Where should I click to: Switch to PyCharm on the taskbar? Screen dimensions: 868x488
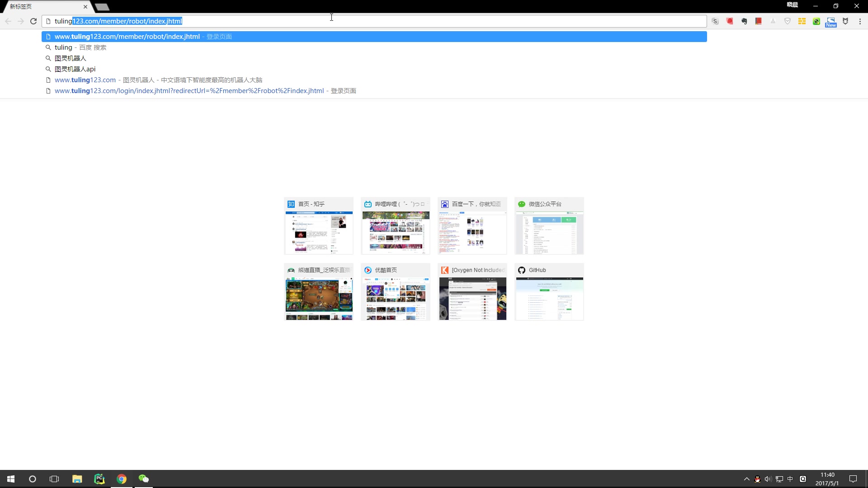(x=99, y=479)
